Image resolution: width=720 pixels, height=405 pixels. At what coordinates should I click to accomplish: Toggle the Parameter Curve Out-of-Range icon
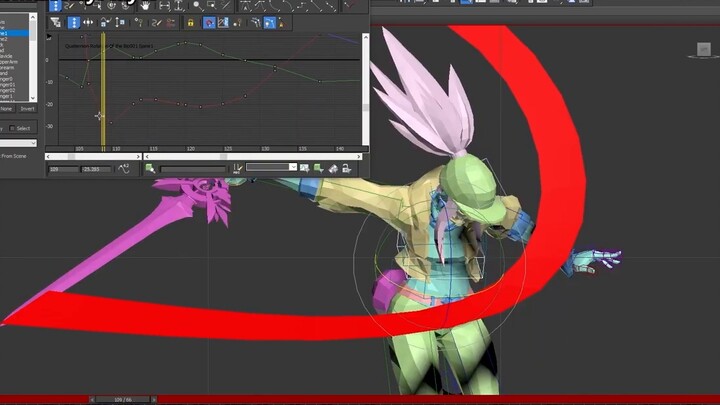point(223,22)
